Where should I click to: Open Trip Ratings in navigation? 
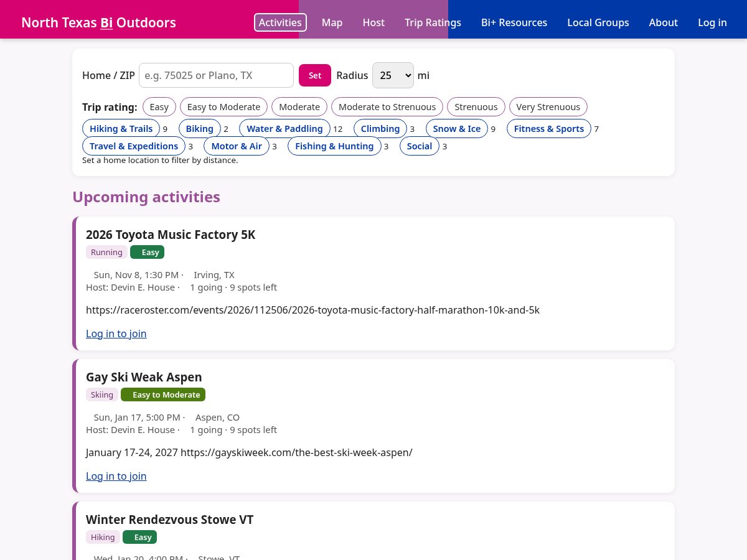[x=433, y=22]
